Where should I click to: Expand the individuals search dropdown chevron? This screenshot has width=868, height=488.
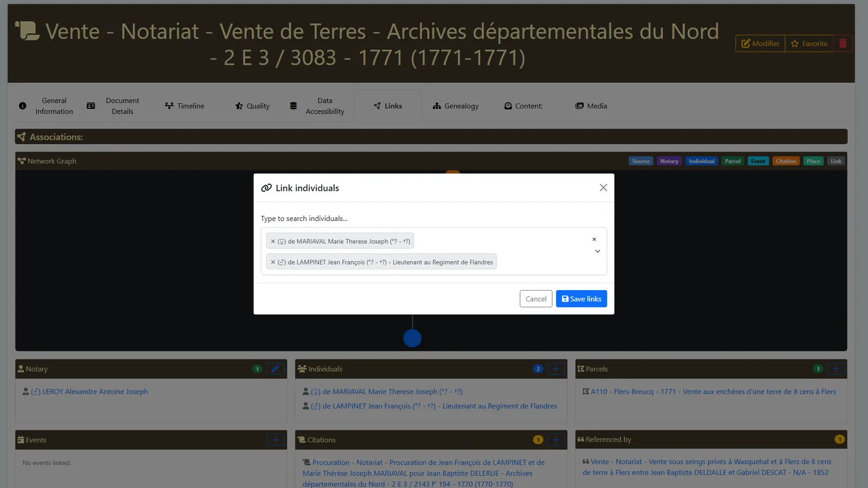tap(597, 251)
